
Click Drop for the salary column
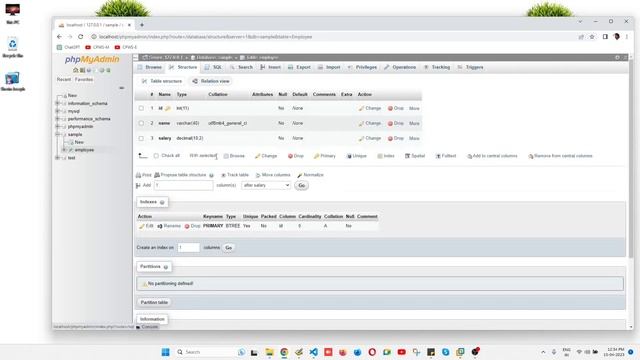[396, 138]
